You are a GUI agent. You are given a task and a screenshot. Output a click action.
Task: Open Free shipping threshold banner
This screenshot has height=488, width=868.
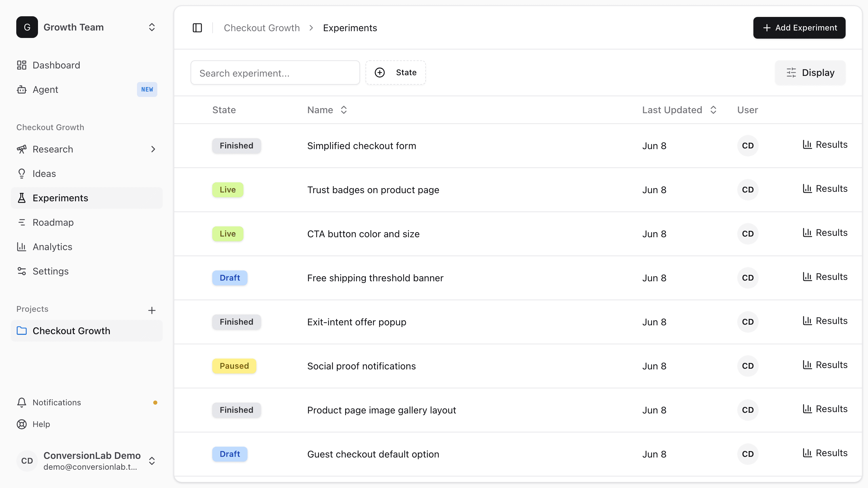coord(375,278)
